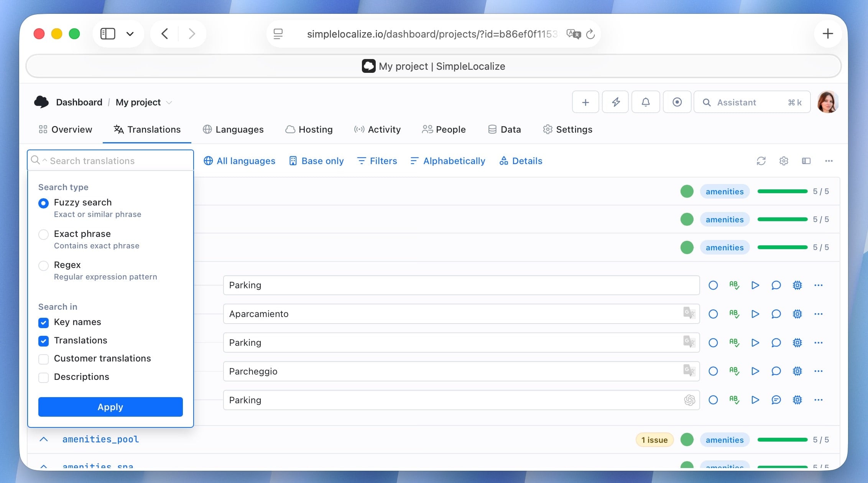Open the Hosting tab

tap(309, 130)
